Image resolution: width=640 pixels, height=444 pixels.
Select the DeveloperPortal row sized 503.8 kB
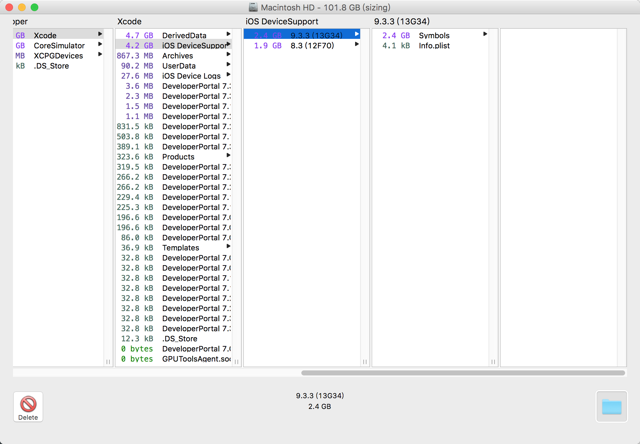click(174, 137)
